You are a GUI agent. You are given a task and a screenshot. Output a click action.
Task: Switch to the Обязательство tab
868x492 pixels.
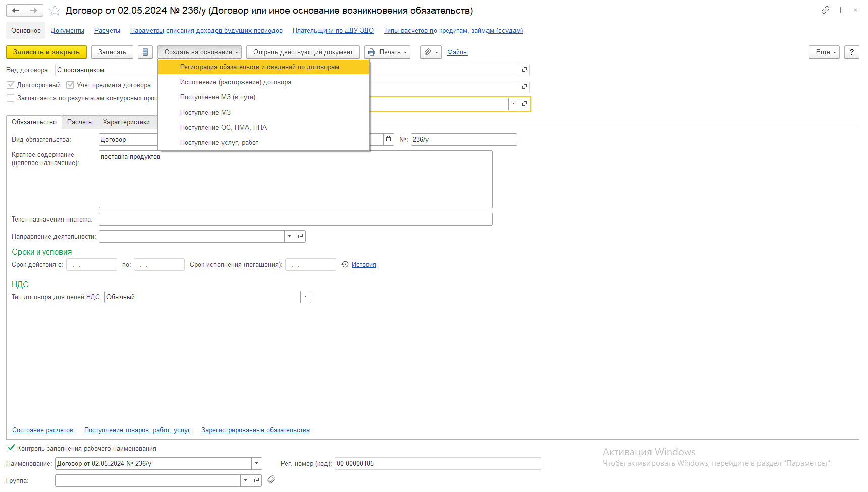(34, 122)
